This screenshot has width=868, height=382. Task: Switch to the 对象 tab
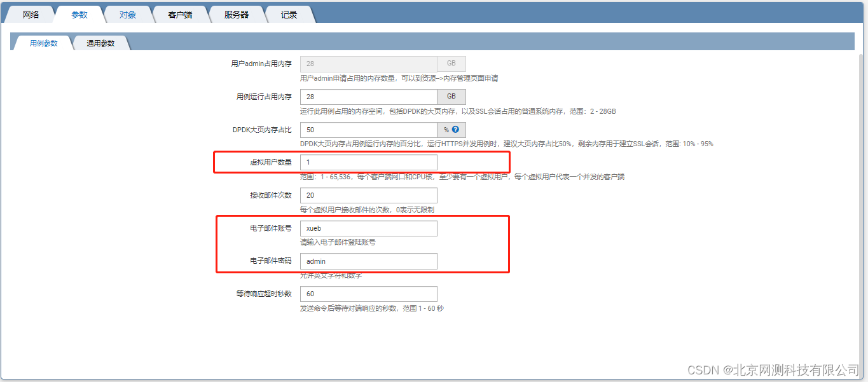click(128, 13)
